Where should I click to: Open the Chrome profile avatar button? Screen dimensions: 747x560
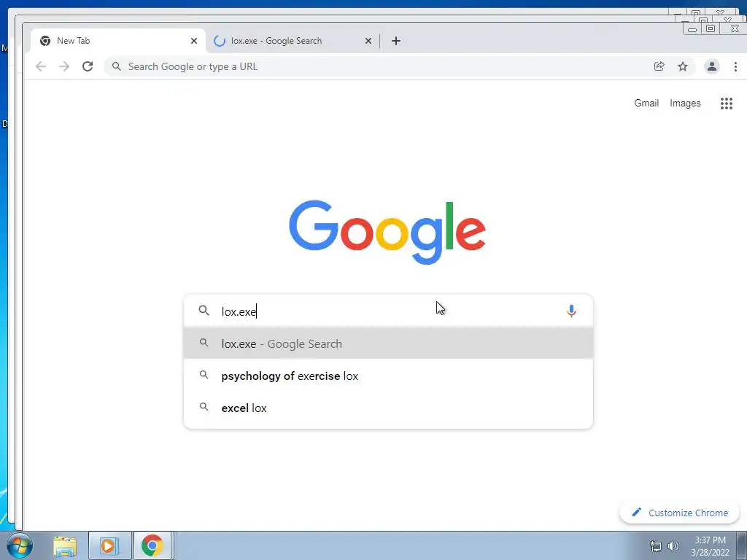coord(712,66)
